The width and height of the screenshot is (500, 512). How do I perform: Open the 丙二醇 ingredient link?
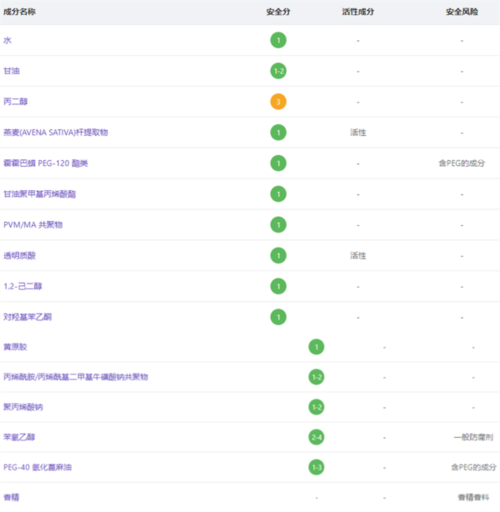click(x=16, y=102)
